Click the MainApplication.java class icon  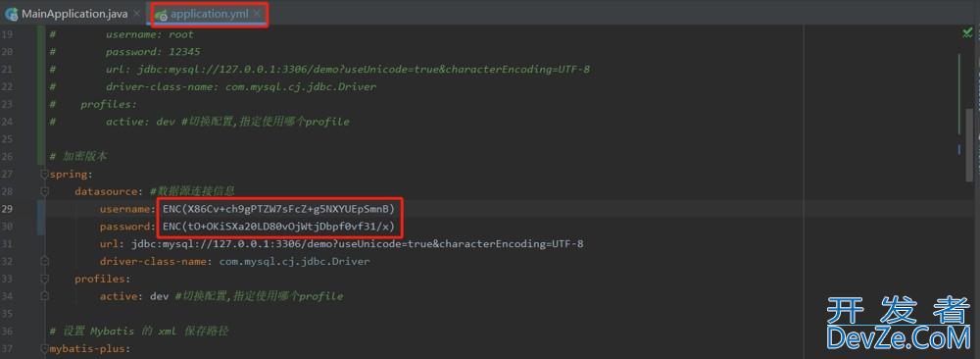[11, 14]
